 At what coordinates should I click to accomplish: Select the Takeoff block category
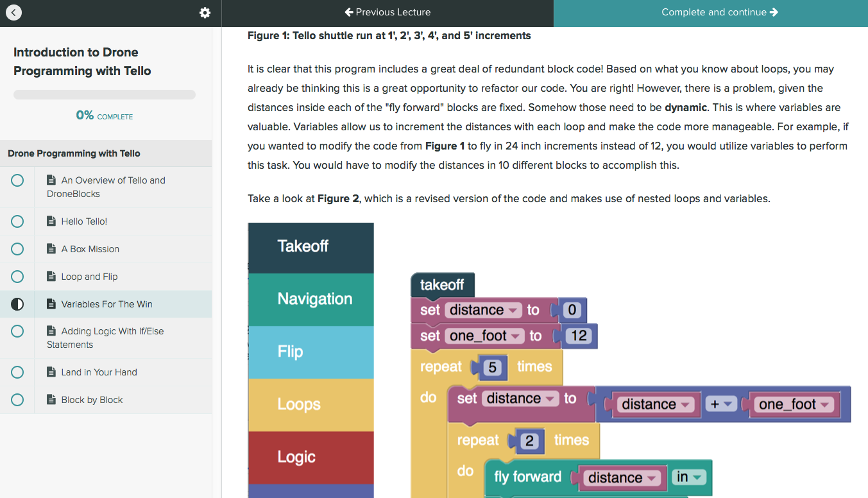(x=311, y=247)
